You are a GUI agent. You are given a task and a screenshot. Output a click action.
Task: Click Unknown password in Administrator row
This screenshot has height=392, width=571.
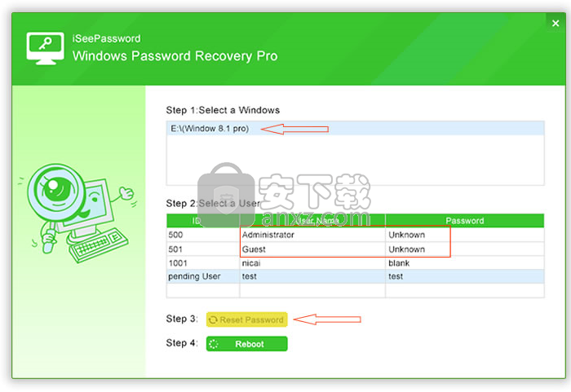tap(465, 235)
